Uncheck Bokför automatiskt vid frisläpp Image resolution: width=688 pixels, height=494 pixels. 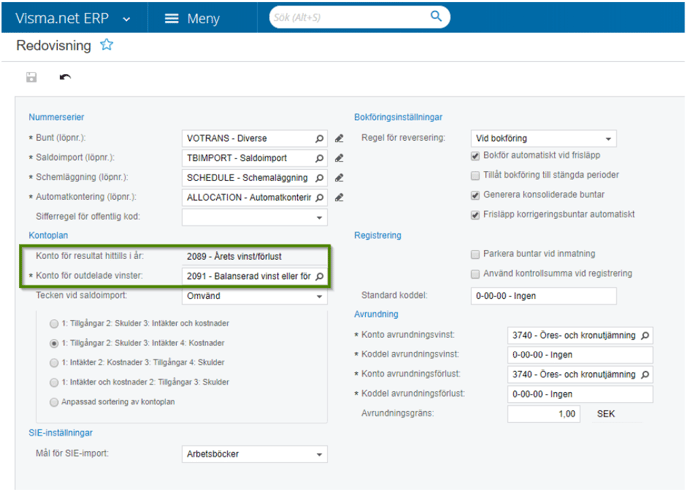(x=475, y=156)
